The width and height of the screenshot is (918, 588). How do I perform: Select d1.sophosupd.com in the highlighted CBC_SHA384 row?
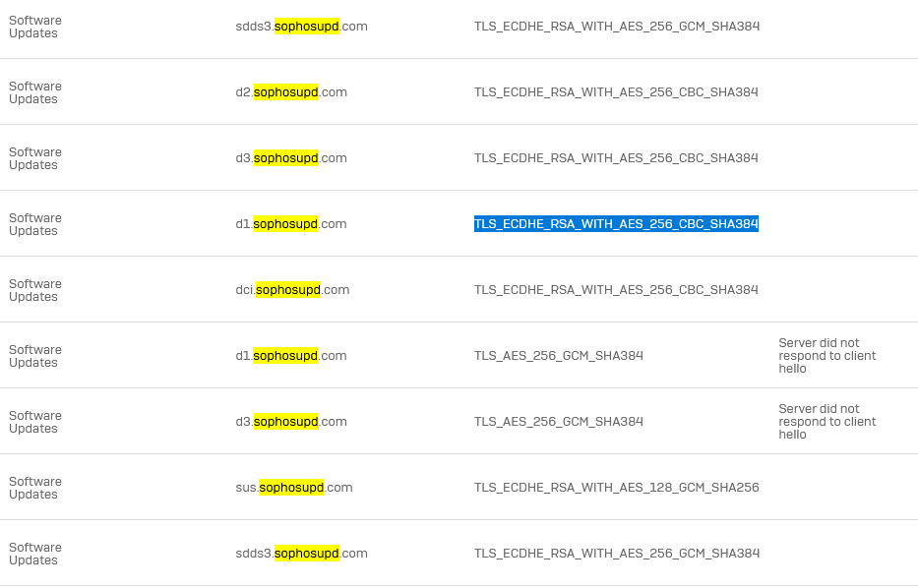291,224
